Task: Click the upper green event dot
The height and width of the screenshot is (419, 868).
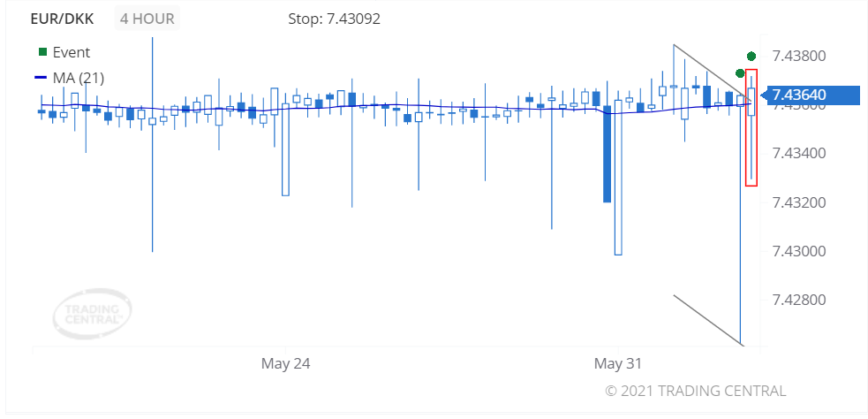Action: [x=751, y=56]
